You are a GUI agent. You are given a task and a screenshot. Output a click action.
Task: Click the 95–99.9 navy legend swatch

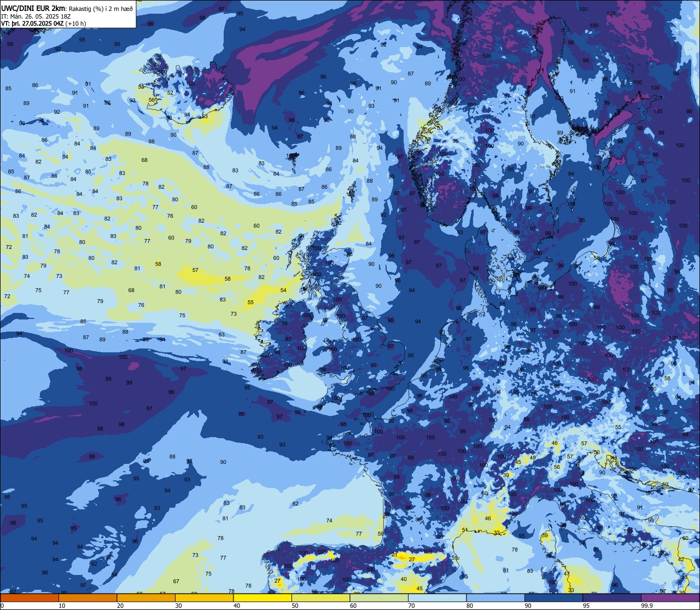tap(612, 597)
